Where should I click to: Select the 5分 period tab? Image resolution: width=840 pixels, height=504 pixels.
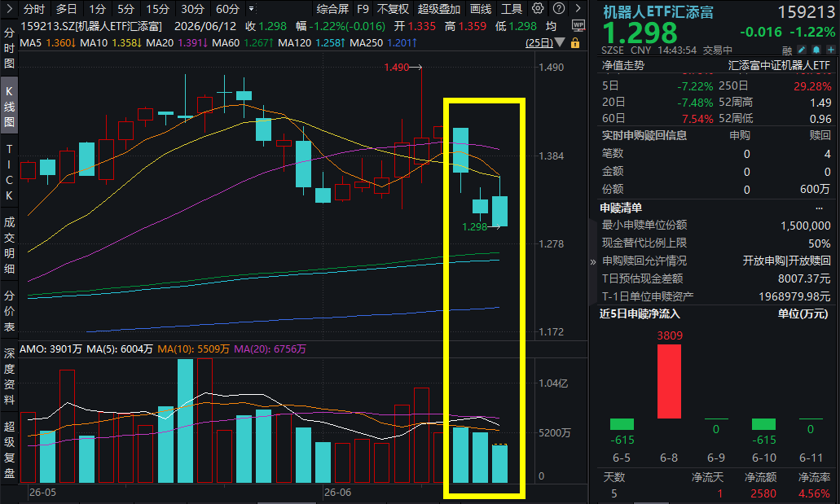tap(126, 9)
